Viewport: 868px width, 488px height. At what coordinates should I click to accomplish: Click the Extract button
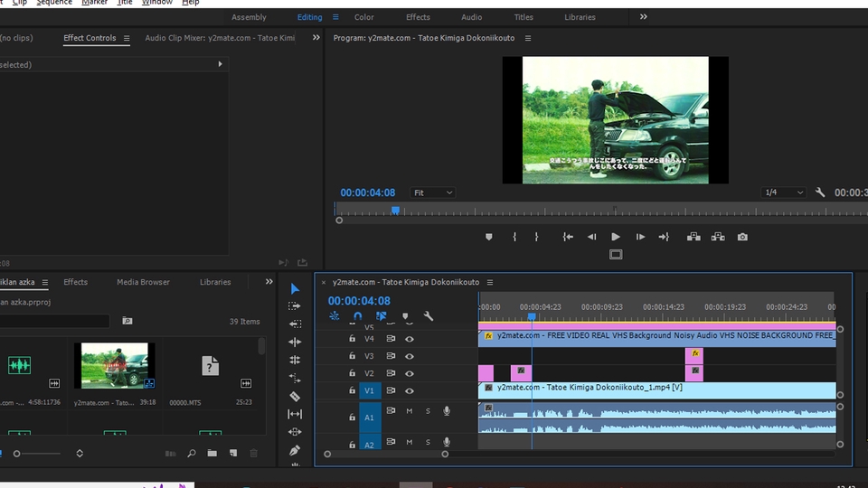[x=718, y=237]
